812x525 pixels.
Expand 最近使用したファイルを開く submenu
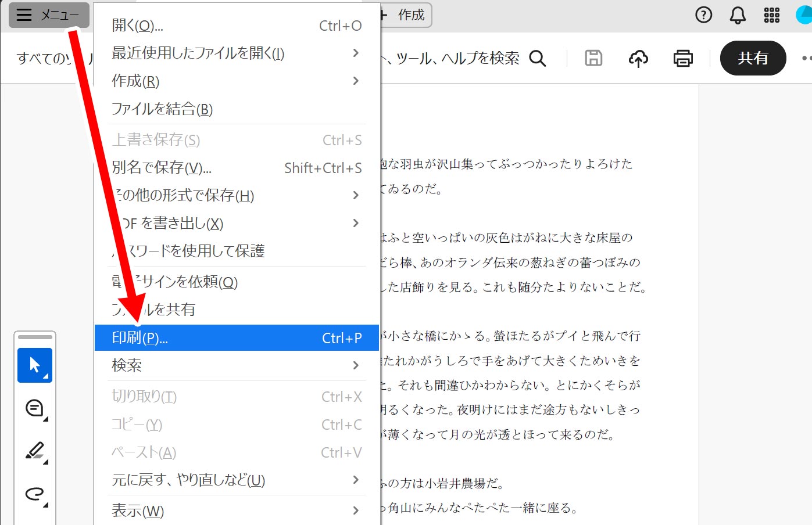pos(356,53)
